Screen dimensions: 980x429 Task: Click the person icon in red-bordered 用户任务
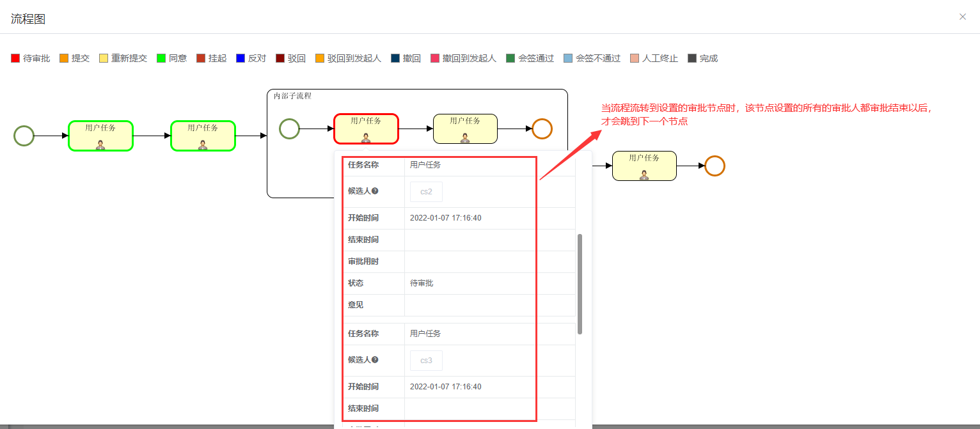coord(366,137)
